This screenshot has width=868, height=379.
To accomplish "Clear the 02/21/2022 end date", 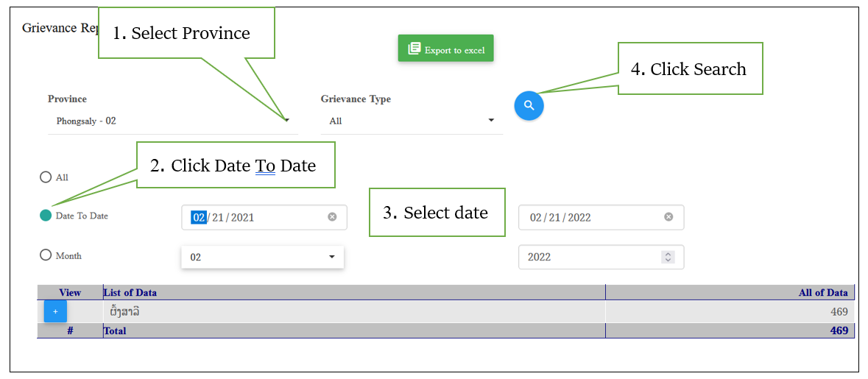I will pos(668,217).
